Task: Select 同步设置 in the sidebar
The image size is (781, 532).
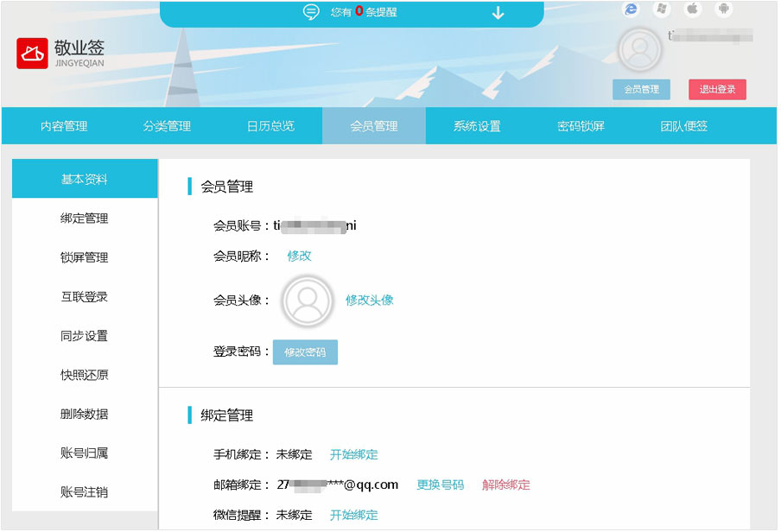Action: click(x=85, y=336)
